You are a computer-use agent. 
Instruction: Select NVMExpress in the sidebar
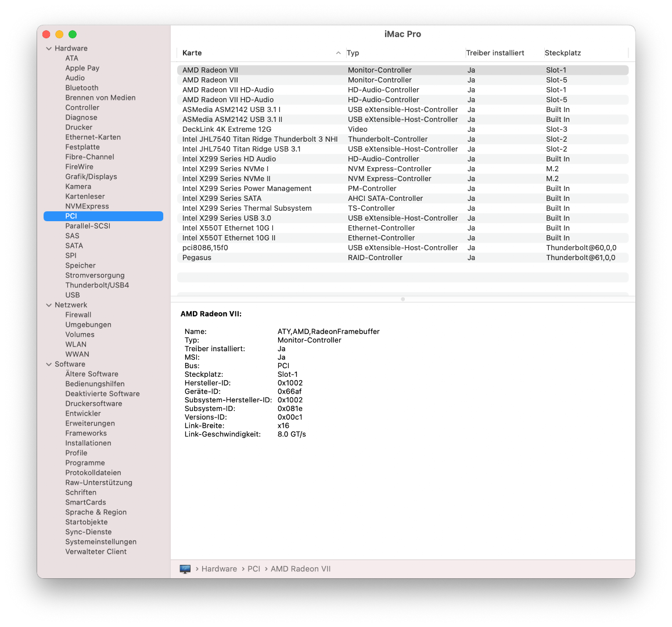coord(87,206)
